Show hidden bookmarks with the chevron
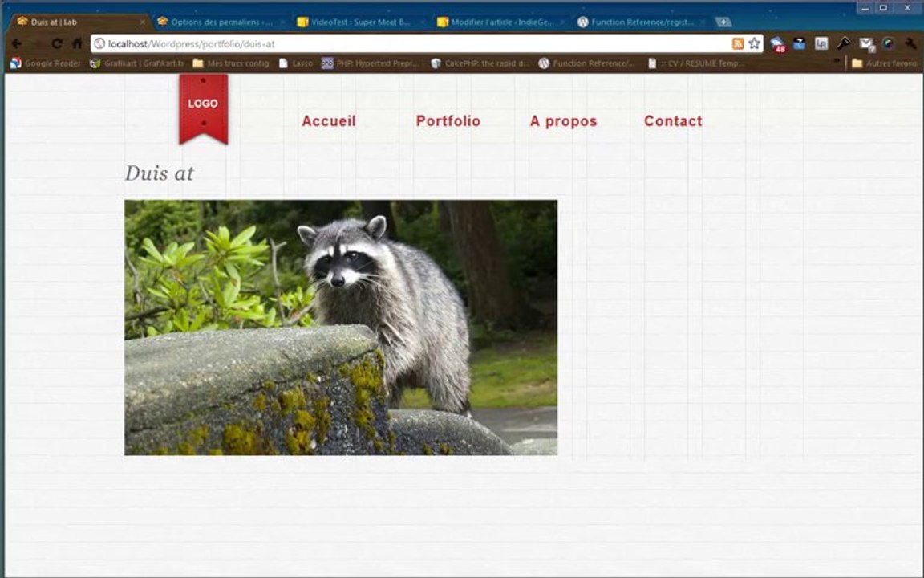924x578 pixels. [837, 61]
